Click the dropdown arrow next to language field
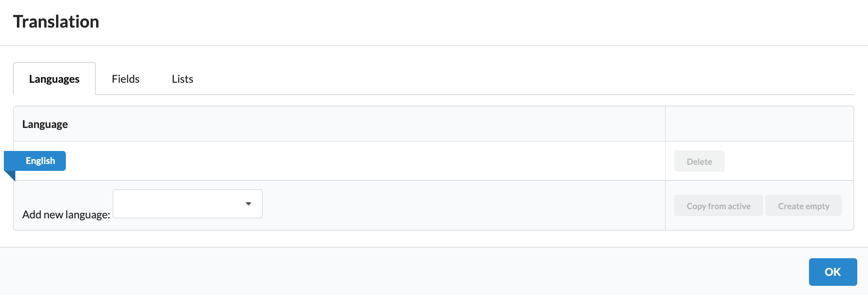 tap(249, 204)
